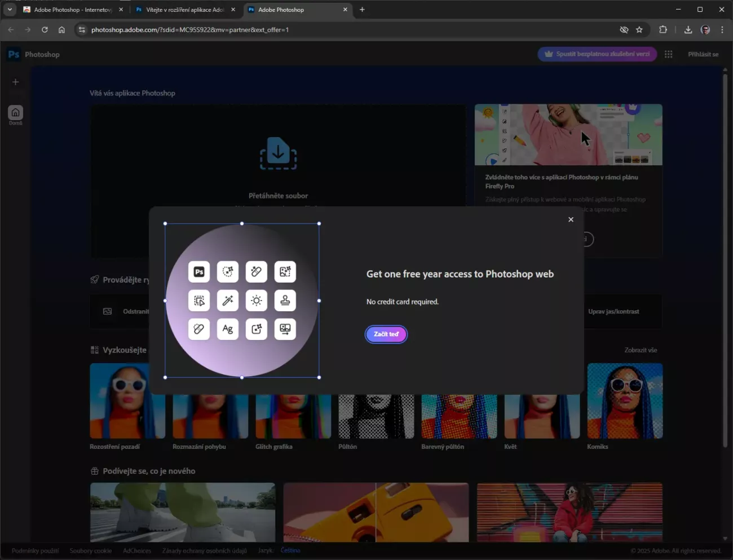Select the Komiks effect thumbnail
This screenshot has width=733, height=560.
[x=625, y=400]
